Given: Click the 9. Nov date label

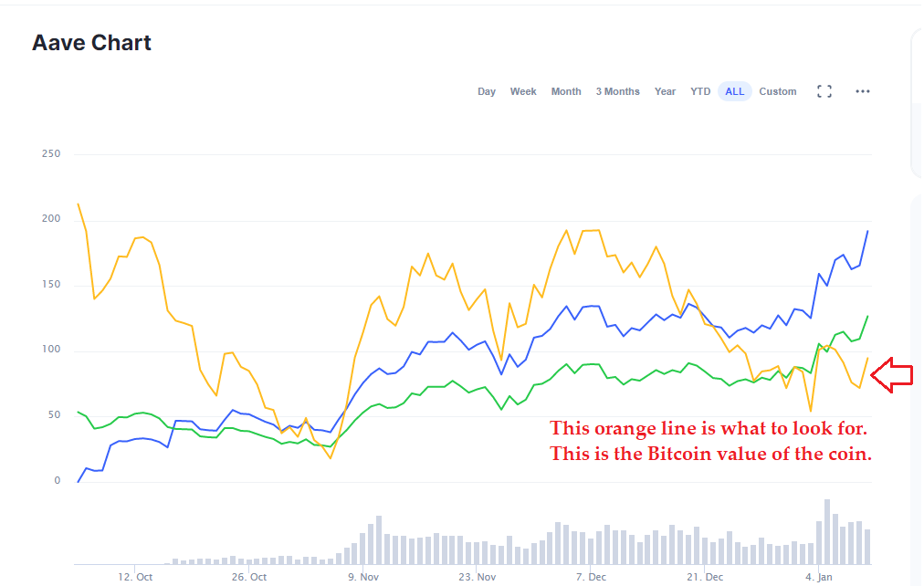Looking at the screenshot, I should [363, 577].
